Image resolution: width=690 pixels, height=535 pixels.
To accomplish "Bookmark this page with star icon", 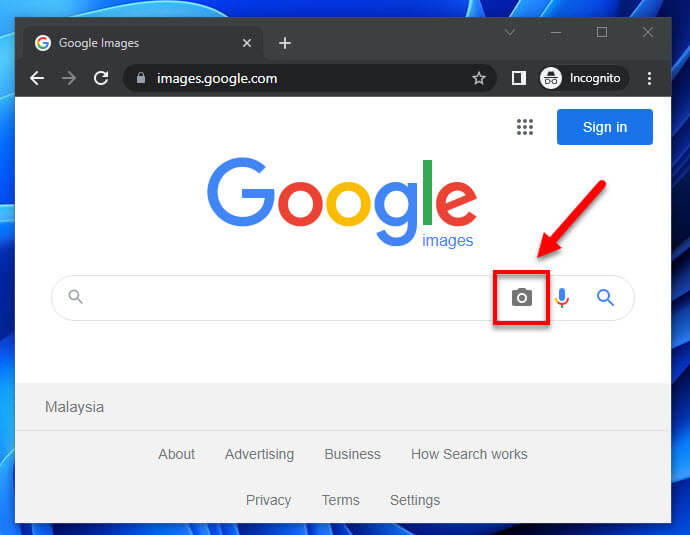I will (479, 78).
